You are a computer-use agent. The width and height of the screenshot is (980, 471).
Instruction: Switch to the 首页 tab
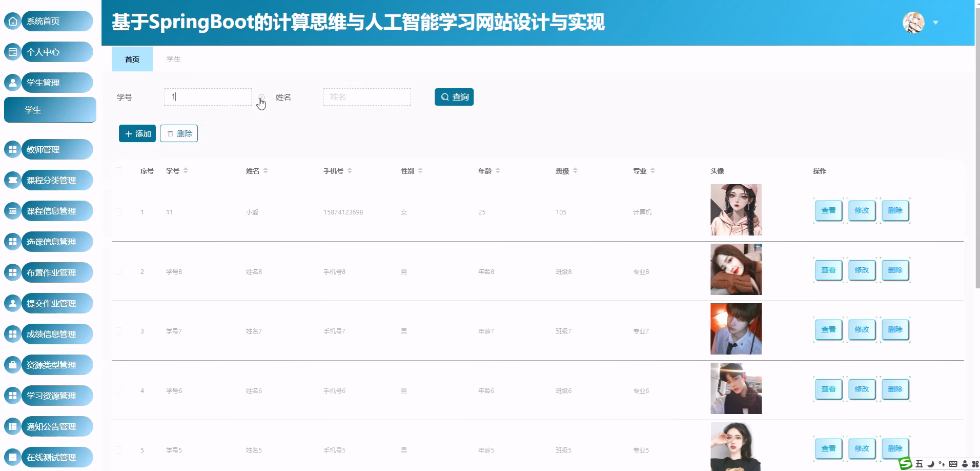pyautogui.click(x=132, y=59)
